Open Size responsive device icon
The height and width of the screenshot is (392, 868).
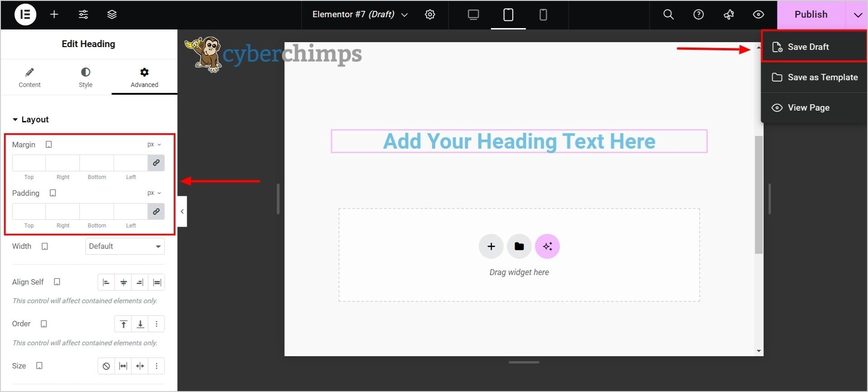[x=39, y=366]
